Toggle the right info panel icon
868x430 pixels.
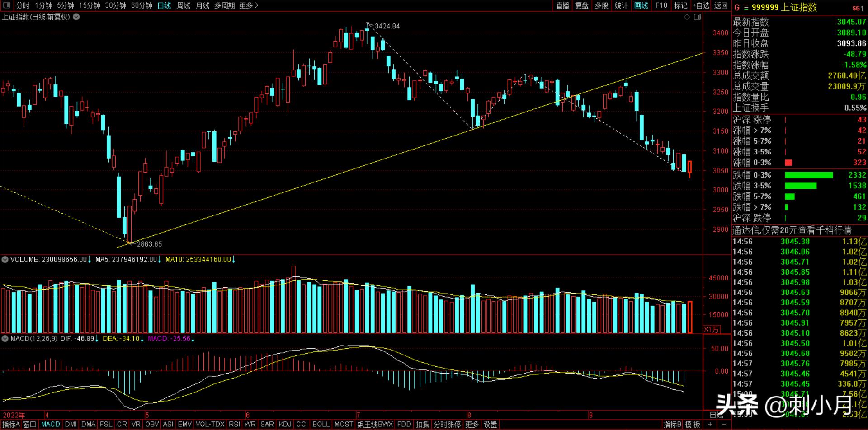click(x=698, y=17)
